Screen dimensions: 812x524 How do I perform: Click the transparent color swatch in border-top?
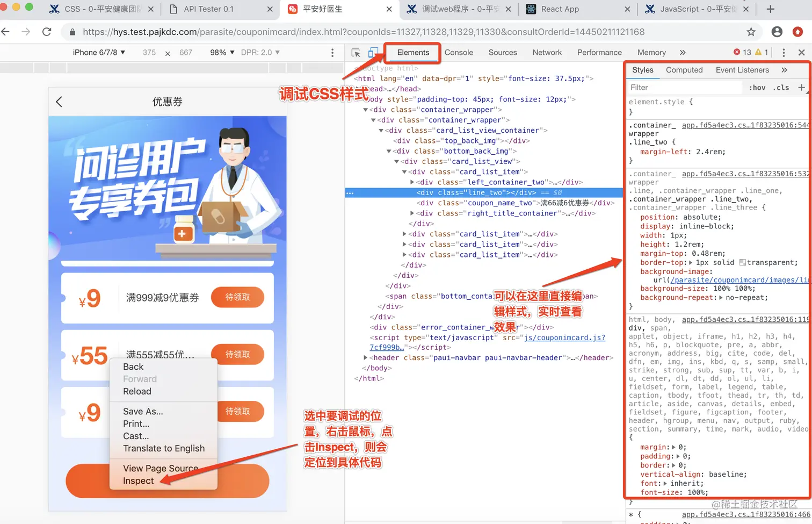coord(742,263)
